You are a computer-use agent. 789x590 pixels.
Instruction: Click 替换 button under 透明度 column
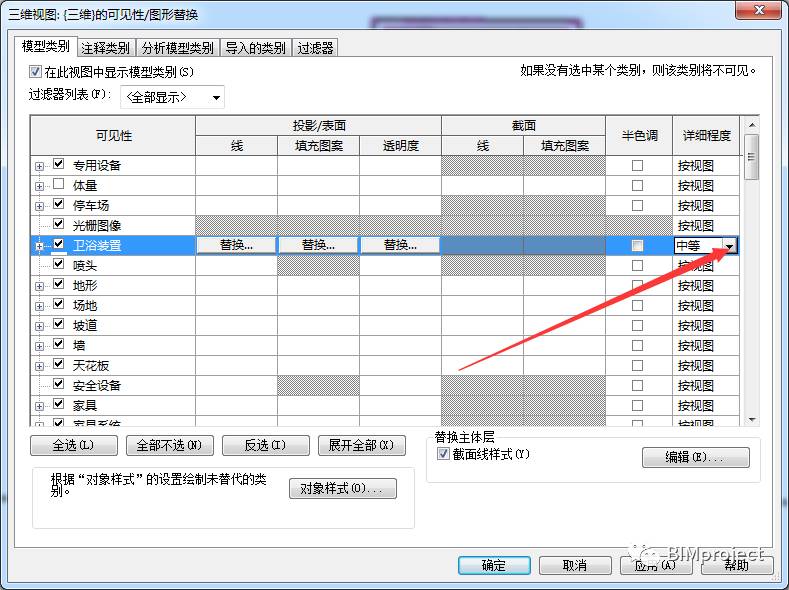coord(401,245)
